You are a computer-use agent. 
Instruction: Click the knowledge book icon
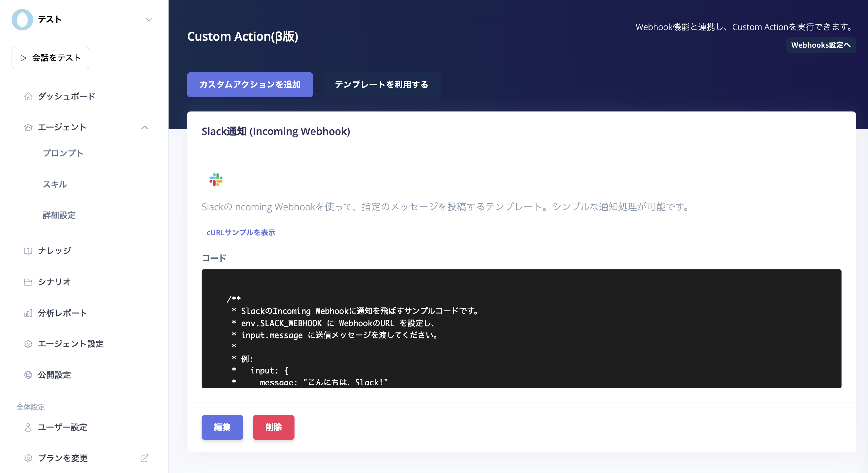tap(28, 251)
